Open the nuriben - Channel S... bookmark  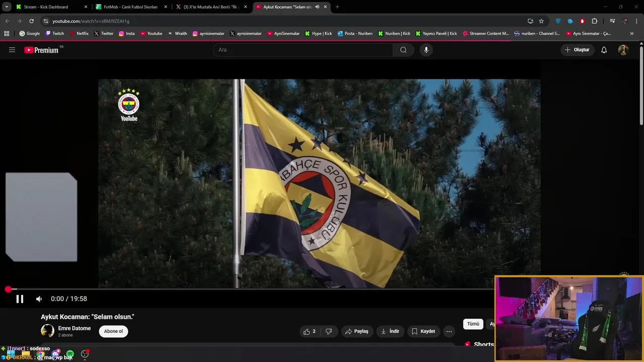tap(536, 34)
